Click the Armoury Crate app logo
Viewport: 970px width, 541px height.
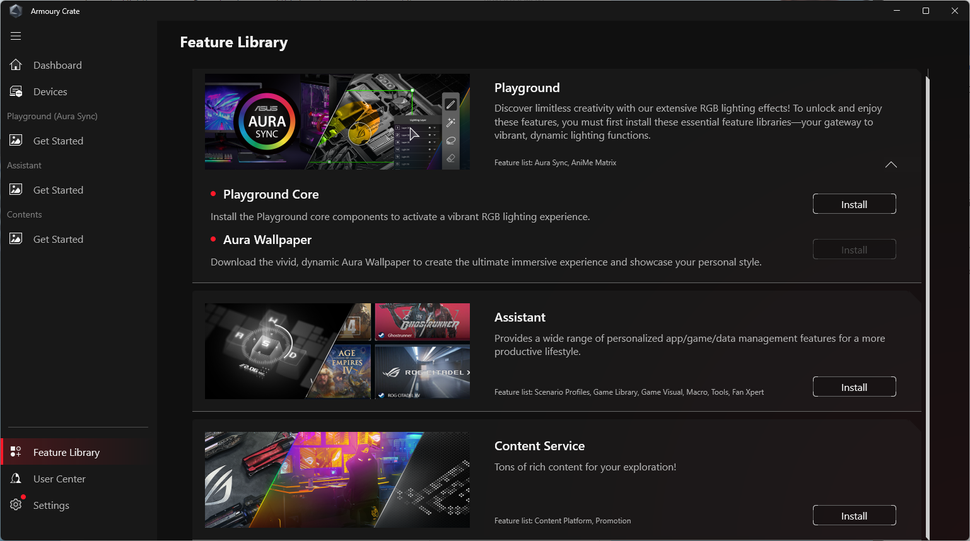(16, 11)
